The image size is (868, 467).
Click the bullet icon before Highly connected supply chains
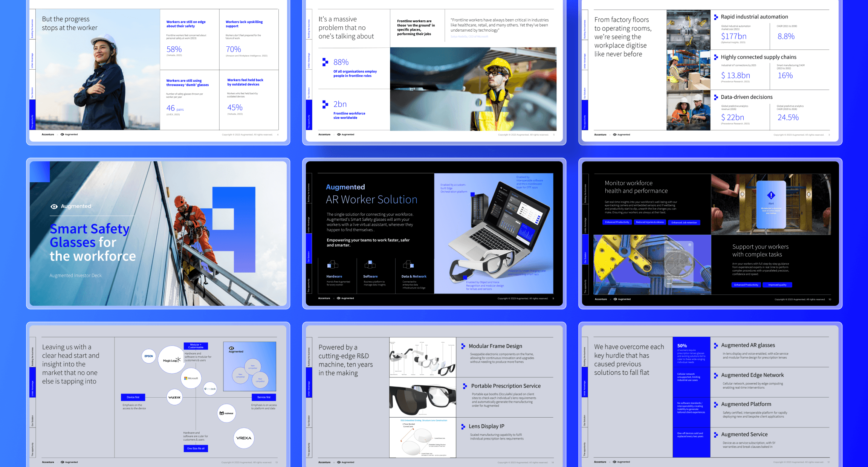[x=716, y=57]
